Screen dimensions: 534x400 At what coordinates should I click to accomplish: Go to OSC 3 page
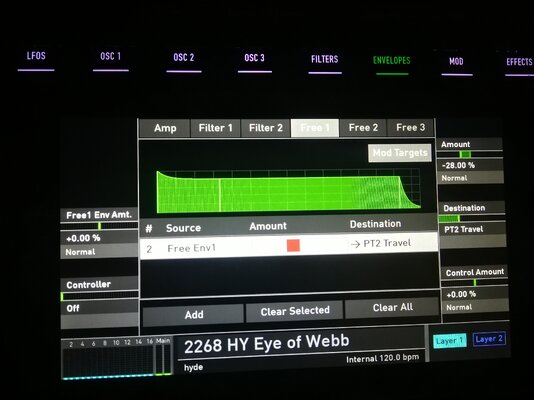(x=254, y=58)
